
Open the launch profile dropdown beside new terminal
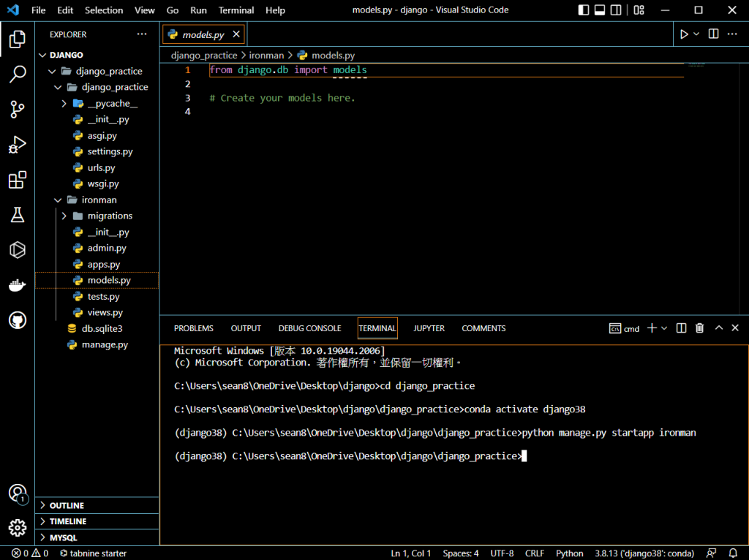(x=664, y=328)
